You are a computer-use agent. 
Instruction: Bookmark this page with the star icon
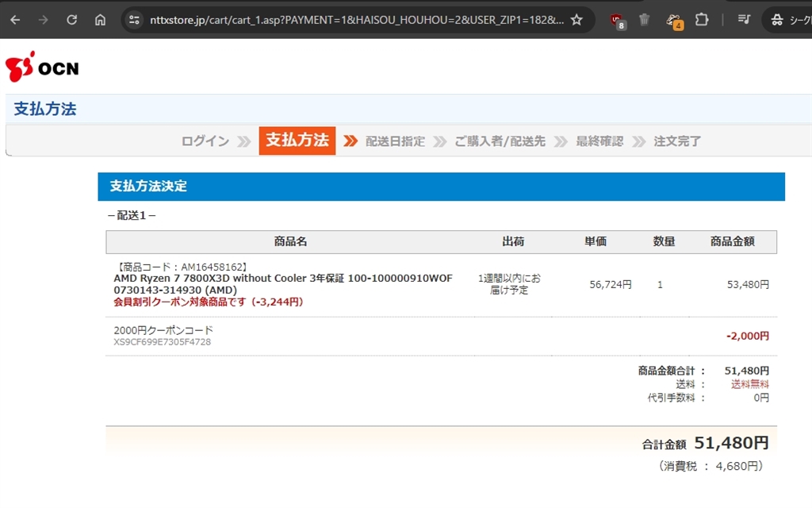click(576, 20)
